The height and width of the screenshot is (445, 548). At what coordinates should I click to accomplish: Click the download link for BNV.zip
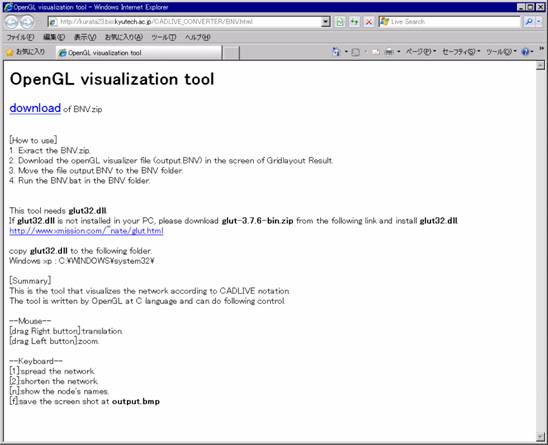(35, 108)
